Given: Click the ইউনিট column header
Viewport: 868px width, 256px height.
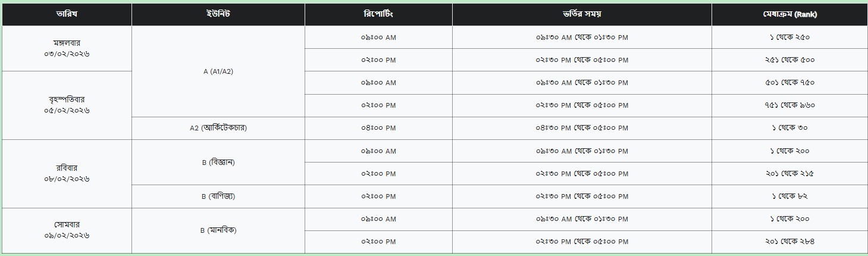Looking at the screenshot, I should click(218, 14).
